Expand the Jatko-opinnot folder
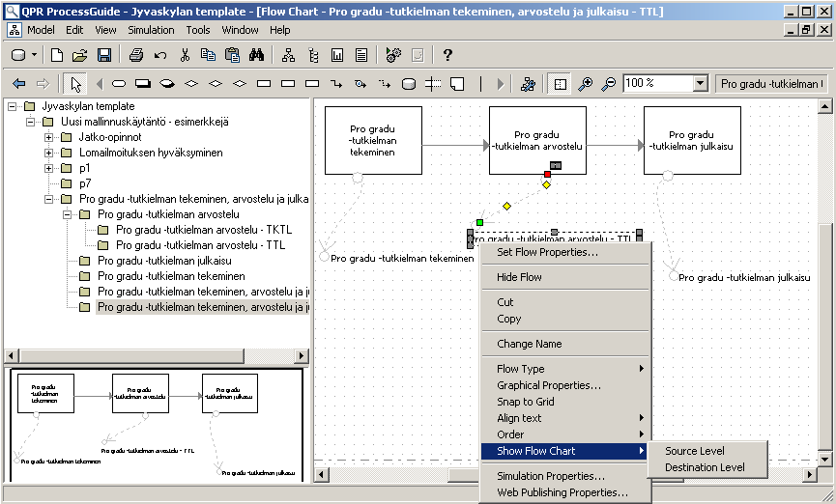836x504 pixels. [48, 137]
